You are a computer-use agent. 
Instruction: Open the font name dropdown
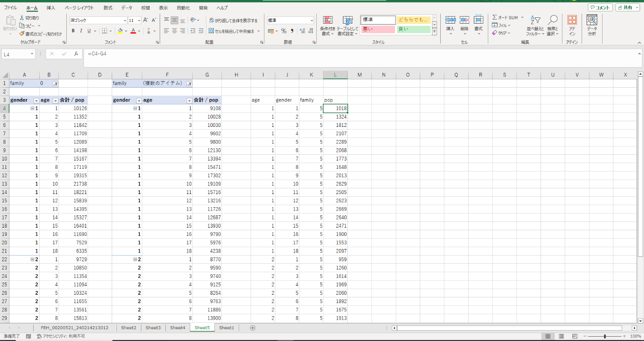(125, 20)
